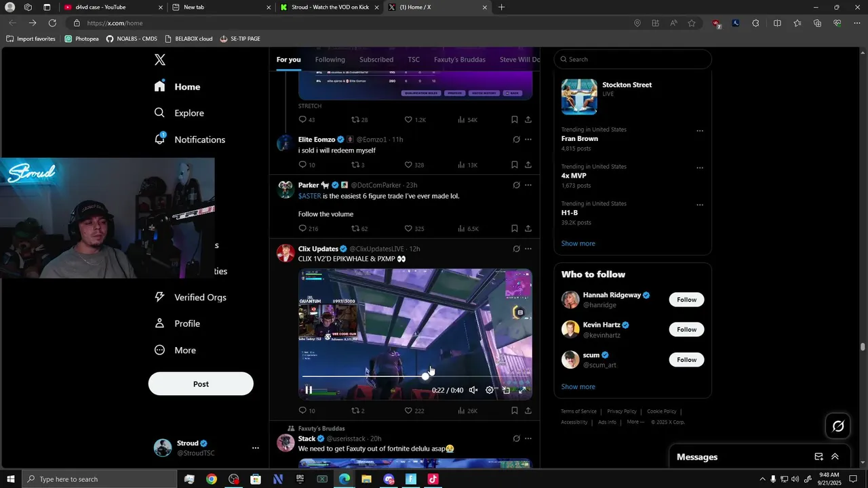Open Home from the X sidebar
This screenshot has height=488, width=868.
(x=177, y=87)
